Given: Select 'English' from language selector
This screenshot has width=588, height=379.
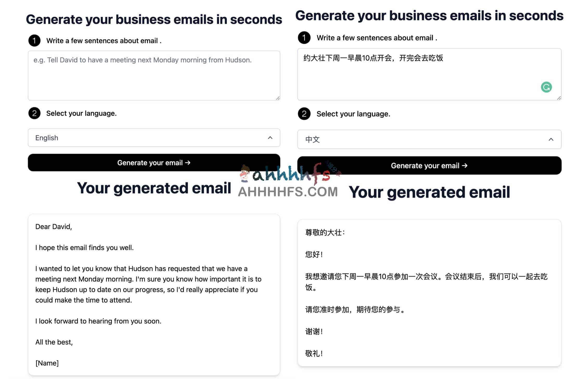Looking at the screenshot, I should click(154, 138).
